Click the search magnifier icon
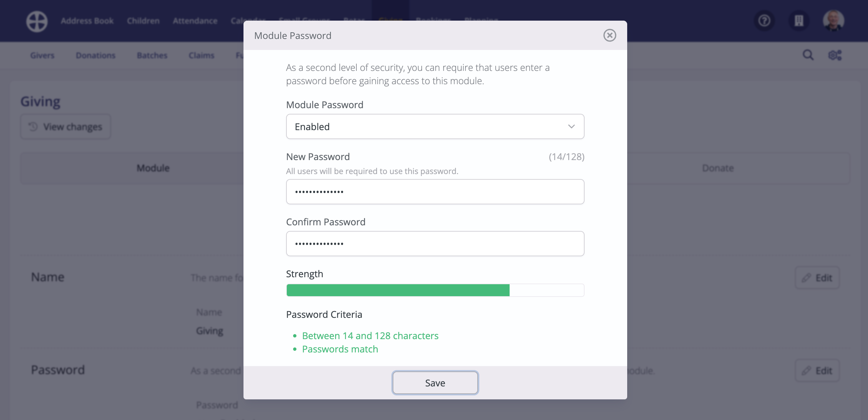 808,55
